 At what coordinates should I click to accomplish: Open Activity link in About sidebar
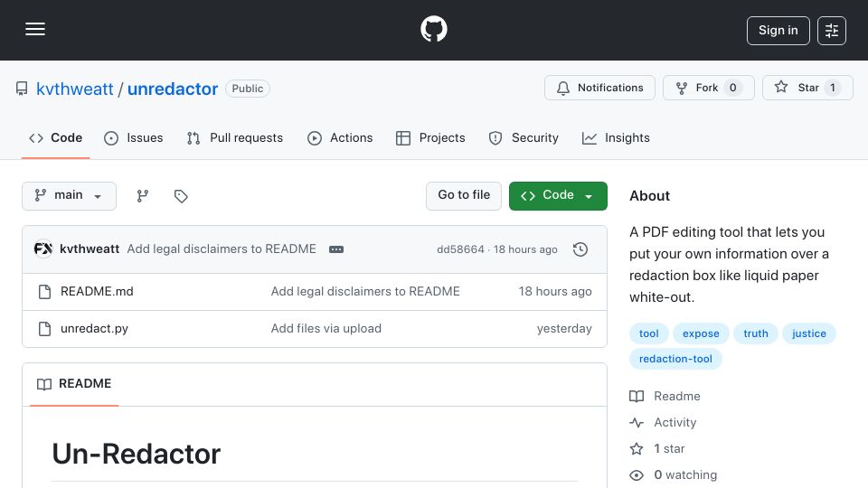click(663, 423)
